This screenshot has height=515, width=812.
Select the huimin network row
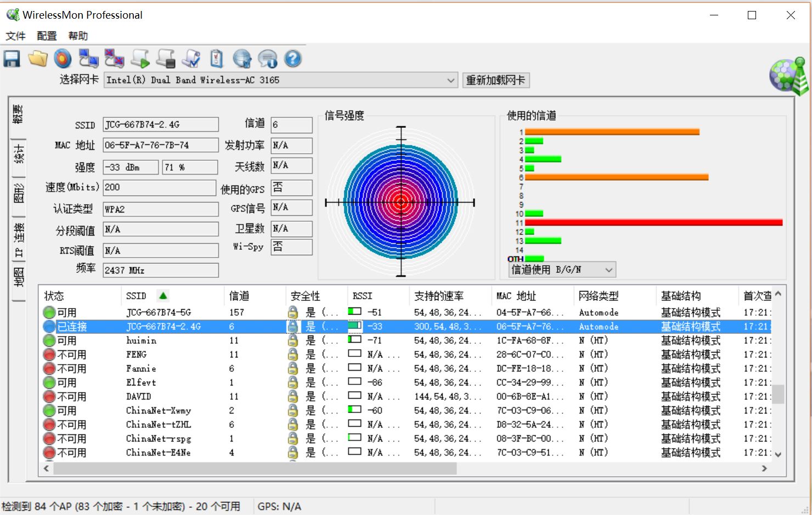coord(141,340)
